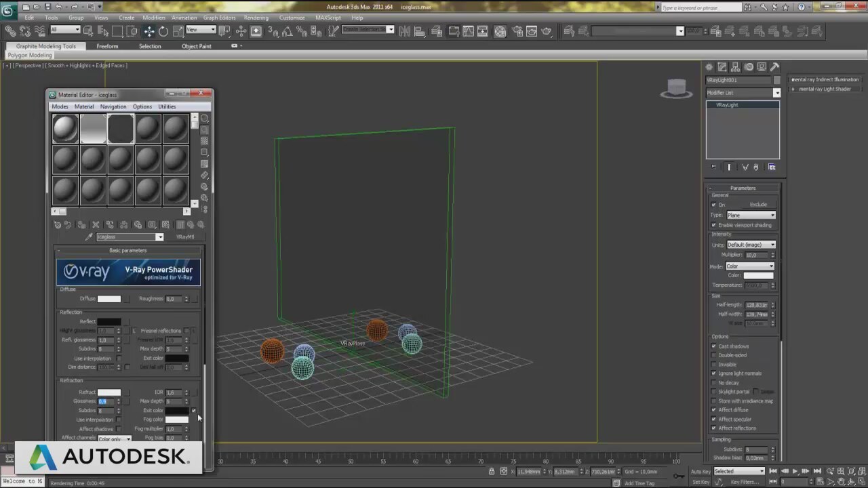Click the Align tool in main toolbar

coord(420,31)
